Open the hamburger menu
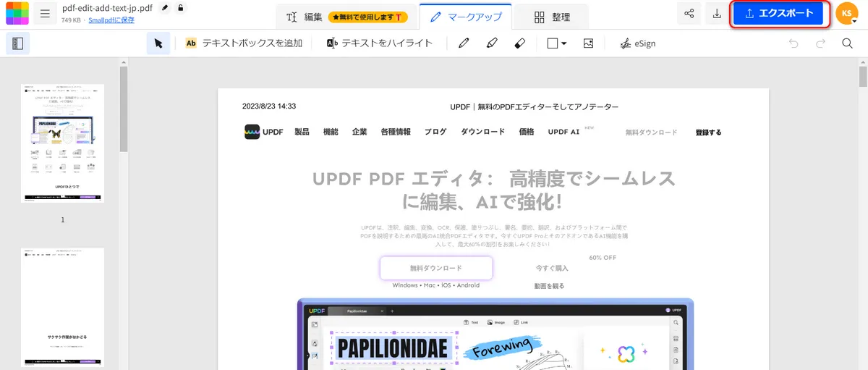This screenshot has width=868, height=370. click(x=46, y=14)
